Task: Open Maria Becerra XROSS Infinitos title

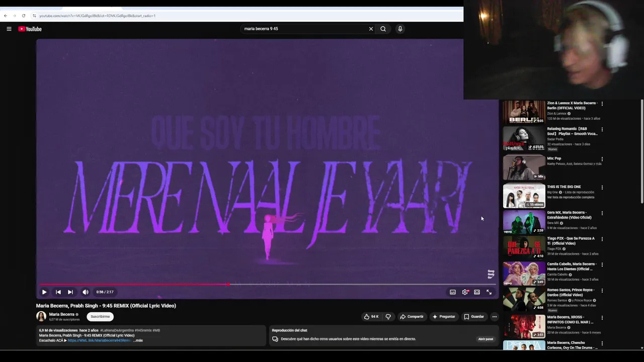Action: (x=571, y=320)
